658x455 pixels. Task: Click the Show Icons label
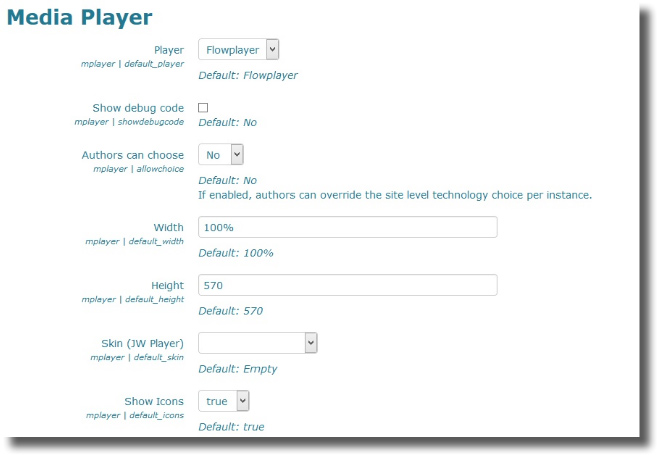(154, 401)
